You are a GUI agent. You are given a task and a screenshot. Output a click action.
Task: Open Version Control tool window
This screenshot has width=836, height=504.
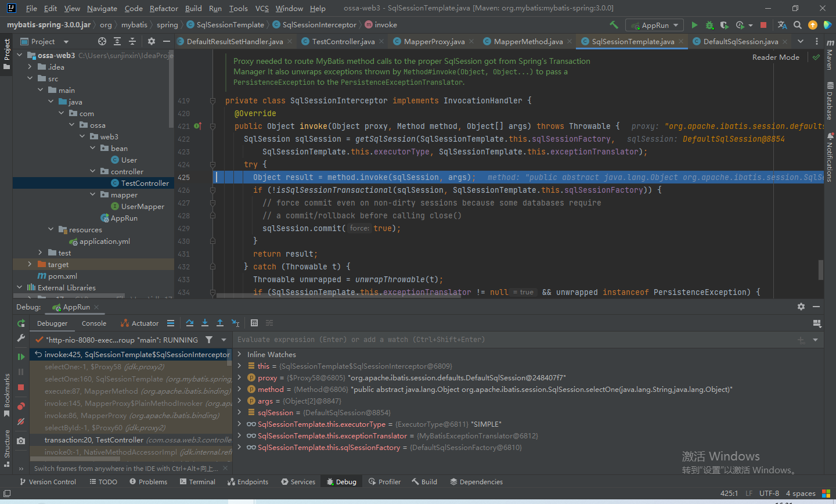[47, 482]
